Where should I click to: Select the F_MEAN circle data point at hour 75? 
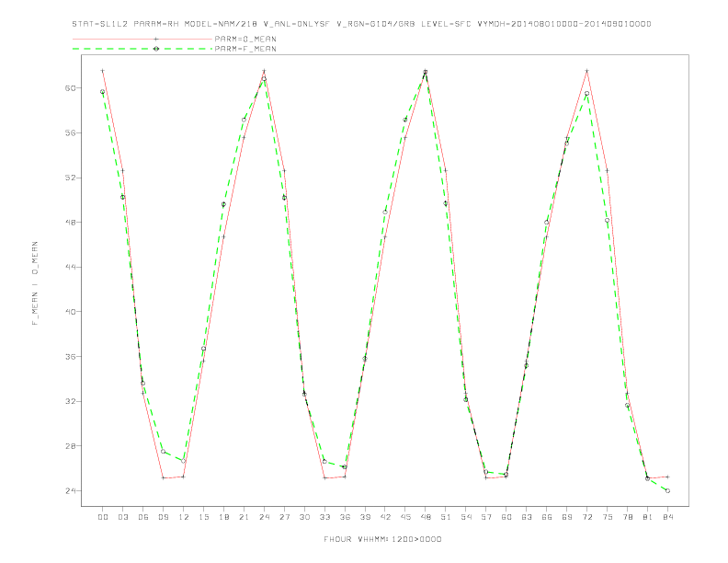coord(608,220)
